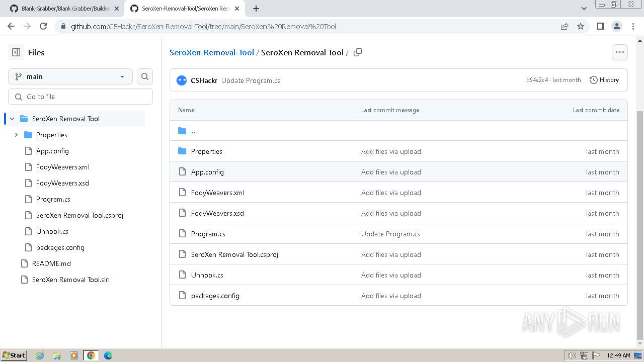Launch Internet Explorer from taskbar
The image size is (644, 362).
click(x=40, y=355)
